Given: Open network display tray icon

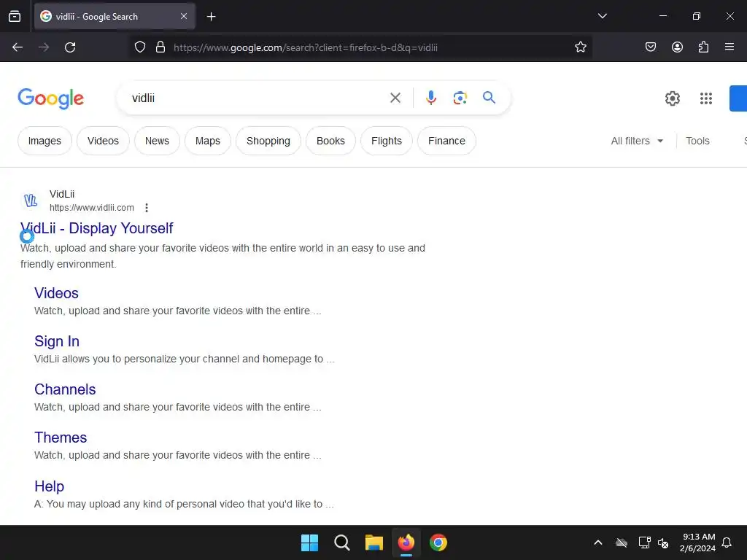Looking at the screenshot, I should point(644,542).
